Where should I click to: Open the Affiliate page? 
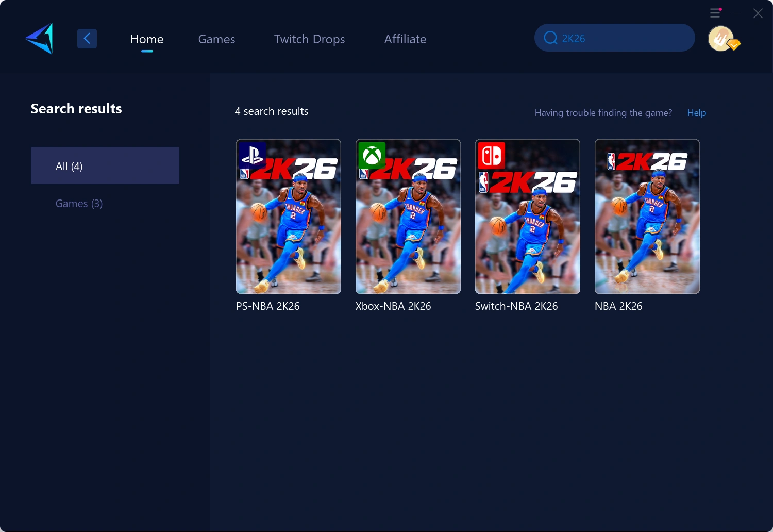pos(405,39)
